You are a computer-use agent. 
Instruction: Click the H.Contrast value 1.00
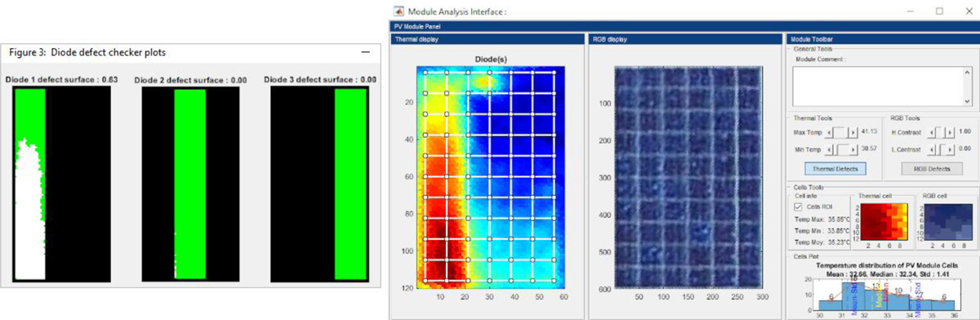(x=966, y=131)
